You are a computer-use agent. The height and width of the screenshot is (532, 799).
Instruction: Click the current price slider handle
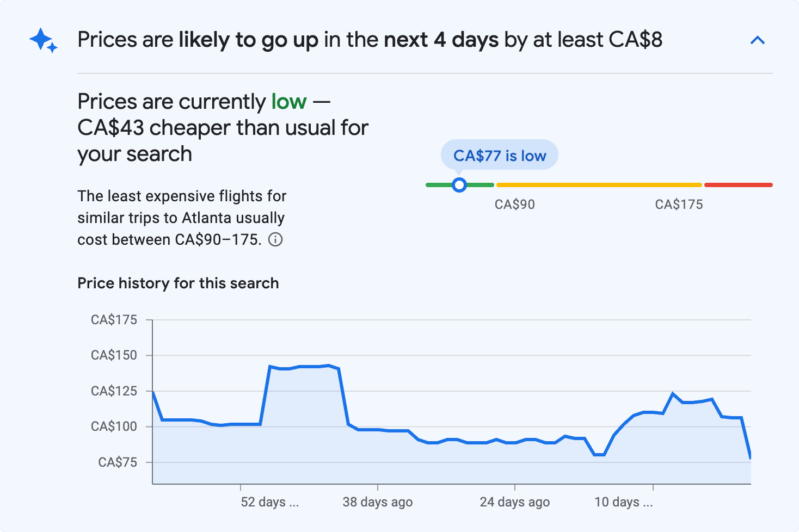coord(459,185)
